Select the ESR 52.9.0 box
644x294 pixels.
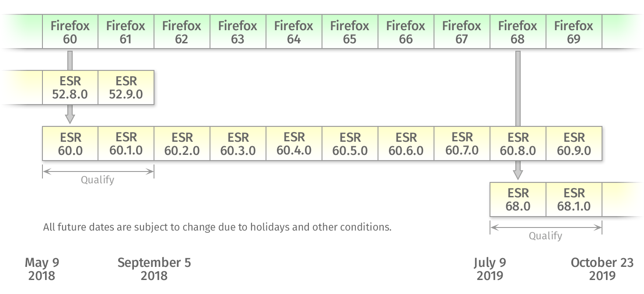[x=126, y=87]
